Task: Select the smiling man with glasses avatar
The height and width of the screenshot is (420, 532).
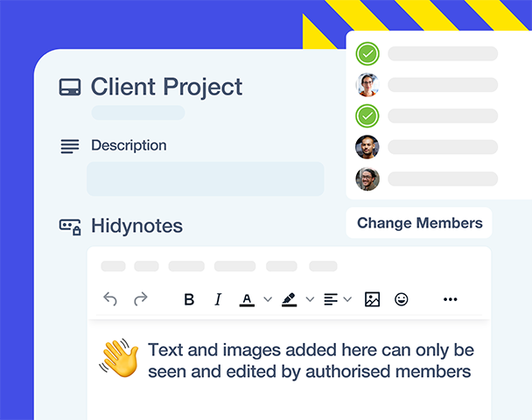Action: click(367, 178)
